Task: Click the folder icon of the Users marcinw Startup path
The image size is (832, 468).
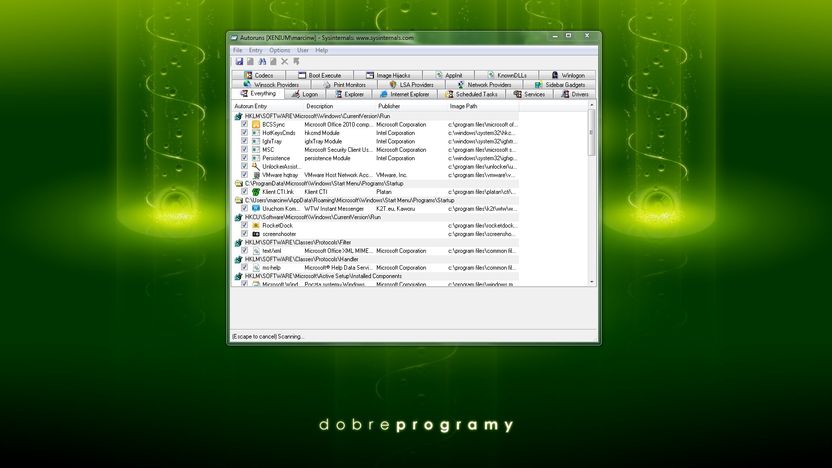Action: pos(239,200)
